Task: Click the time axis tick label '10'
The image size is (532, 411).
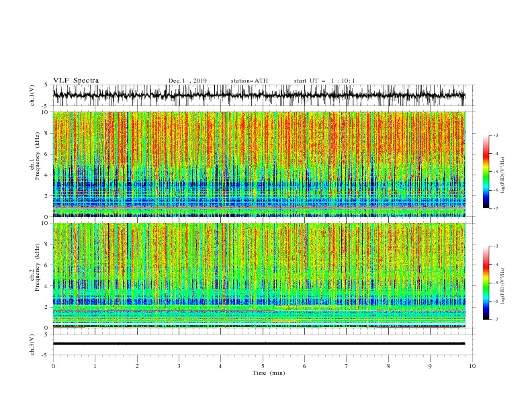Action: click(x=472, y=366)
